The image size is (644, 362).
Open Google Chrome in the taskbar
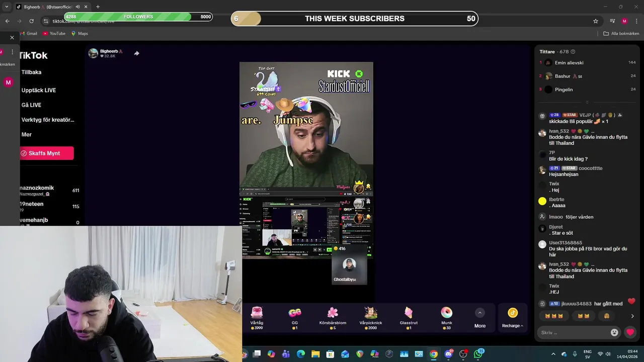[433, 354]
